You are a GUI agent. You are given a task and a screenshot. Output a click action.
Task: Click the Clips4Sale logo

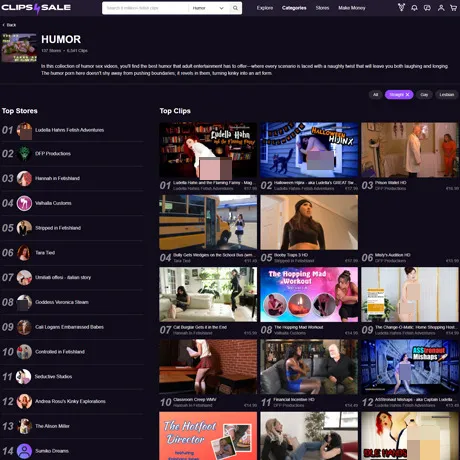point(36,8)
